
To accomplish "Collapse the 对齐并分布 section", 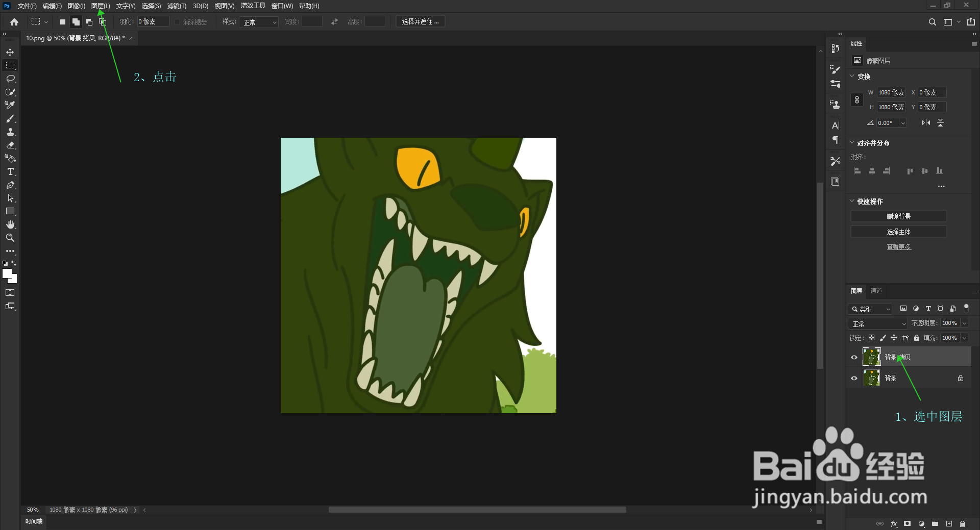I will 852,143.
